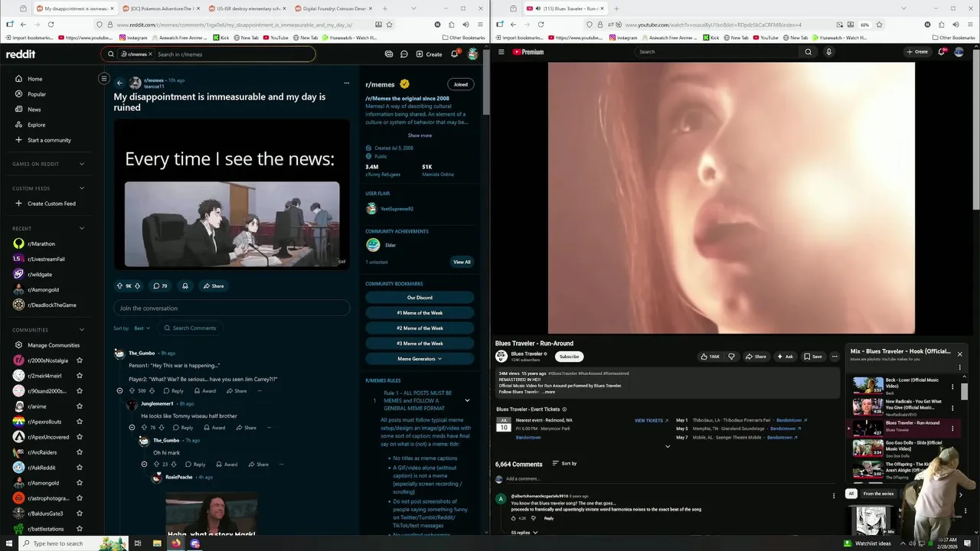Open more actions for Run-Around video
Viewport: 980px width, 551px height.
coord(835,357)
